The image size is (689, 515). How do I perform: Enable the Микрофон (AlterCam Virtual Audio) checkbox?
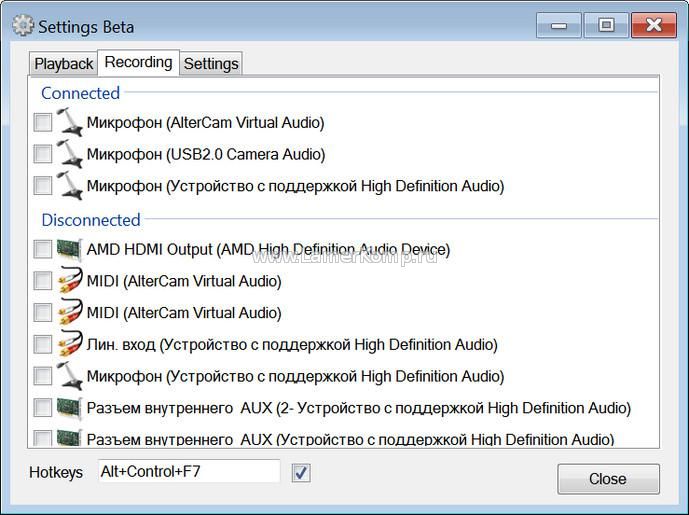43,122
